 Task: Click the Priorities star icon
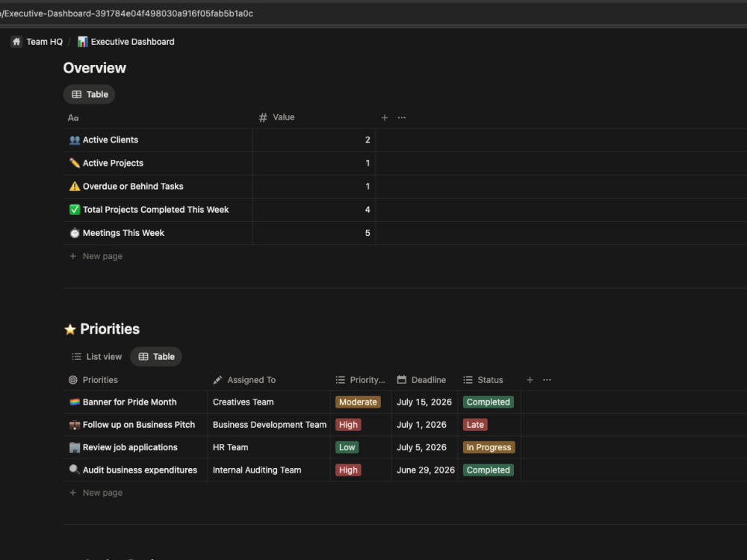[70, 329]
